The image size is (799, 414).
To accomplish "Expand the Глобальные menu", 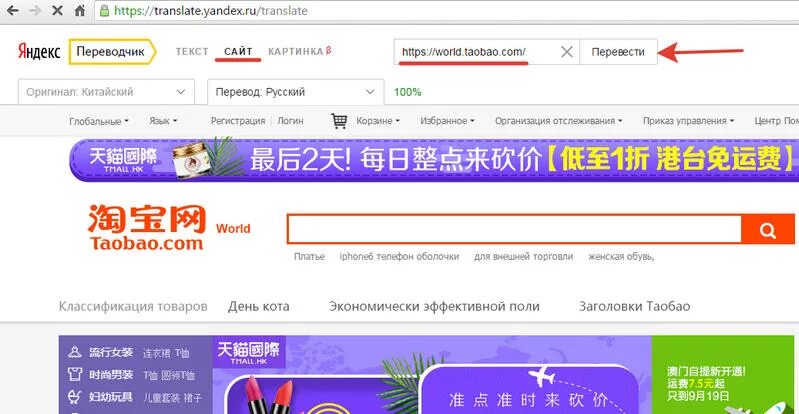I will click(x=99, y=121).
